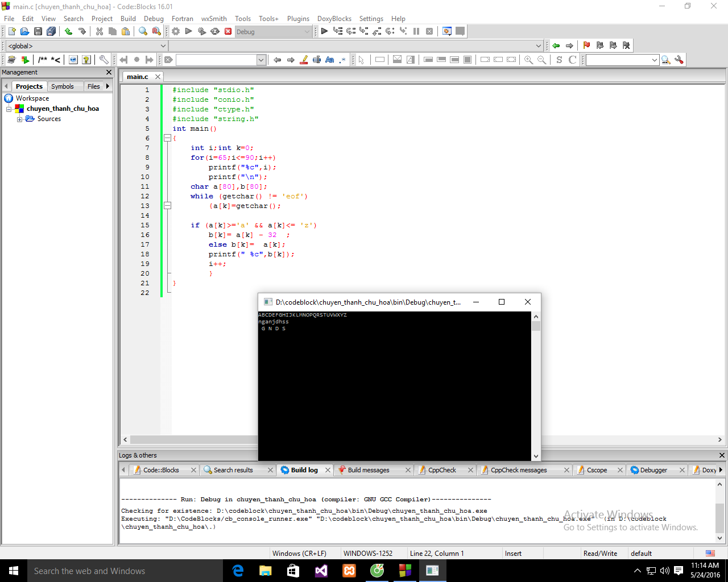Open the Plugins menu
The width and height of the screenshot is (728, 582).
pos(298,19)
